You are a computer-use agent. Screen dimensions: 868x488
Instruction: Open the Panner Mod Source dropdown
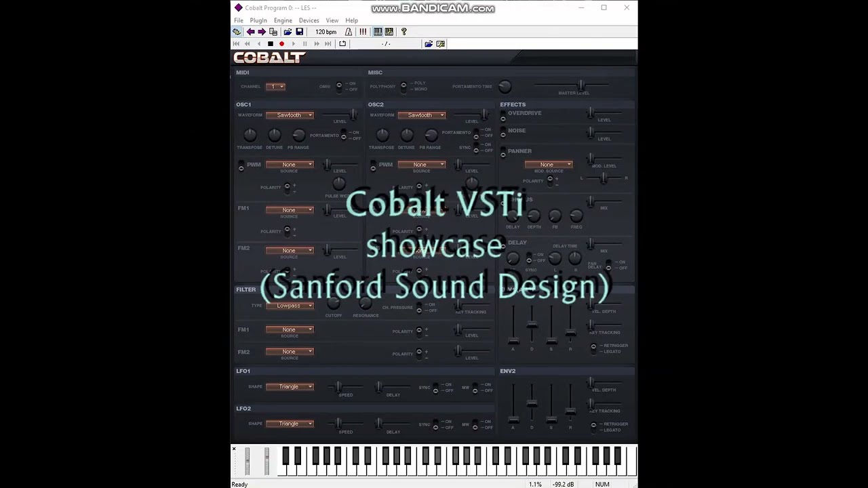pyautogui.click(x=548, y=165)
